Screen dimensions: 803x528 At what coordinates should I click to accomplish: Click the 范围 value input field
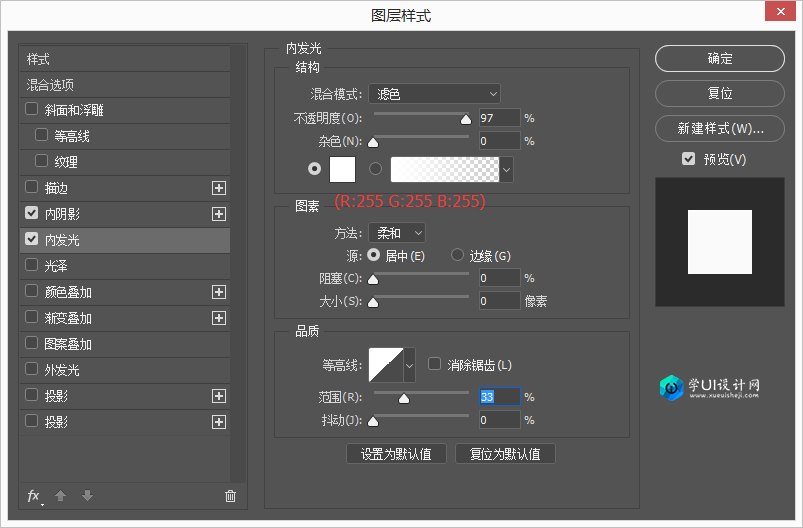[499, 397]
